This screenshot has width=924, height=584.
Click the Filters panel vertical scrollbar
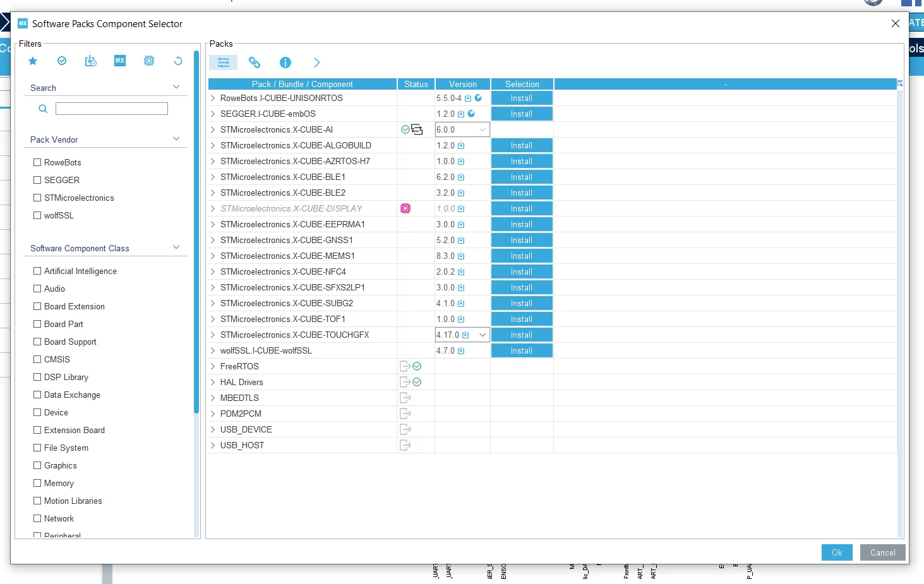coord(196,234)
